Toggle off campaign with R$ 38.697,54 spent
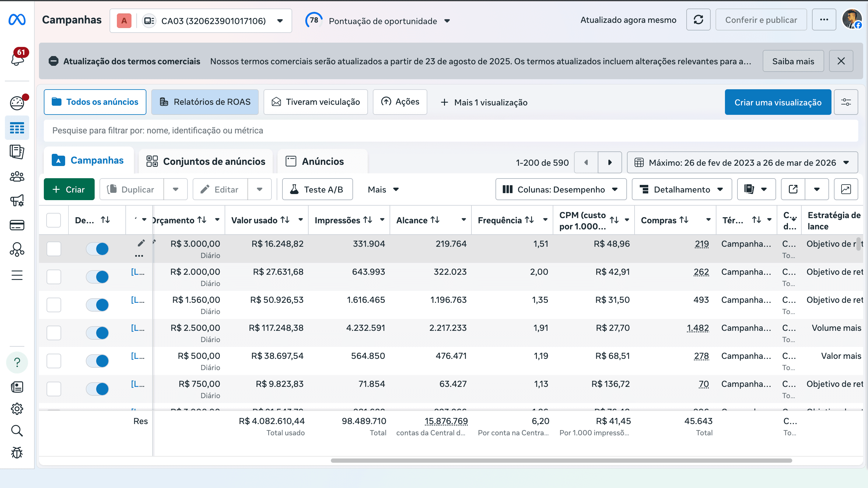 (97, 361)
